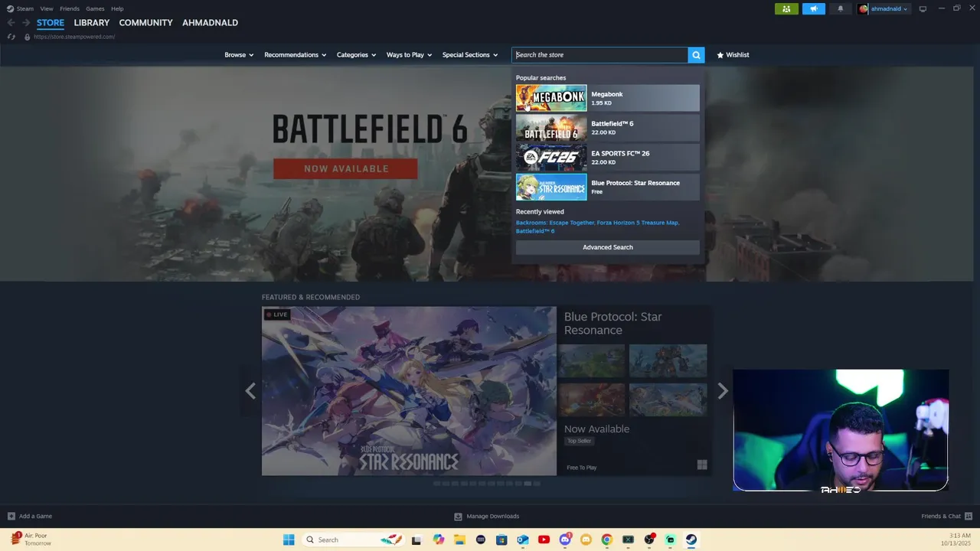The width and height of the screenshot is (980, 551).
Task: Show next featured game with right arrow
Action: click(x=722, y=391)
